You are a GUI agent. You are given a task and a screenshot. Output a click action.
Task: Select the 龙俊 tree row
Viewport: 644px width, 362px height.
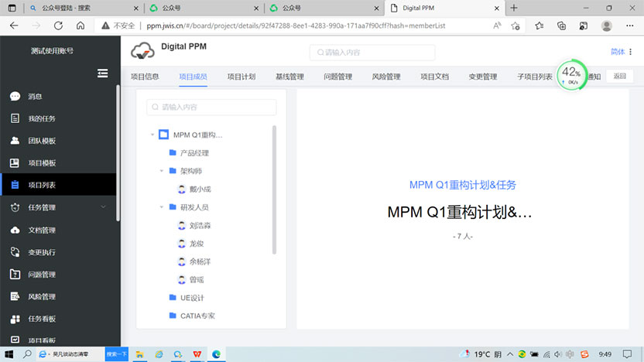[x=211, y=244]
